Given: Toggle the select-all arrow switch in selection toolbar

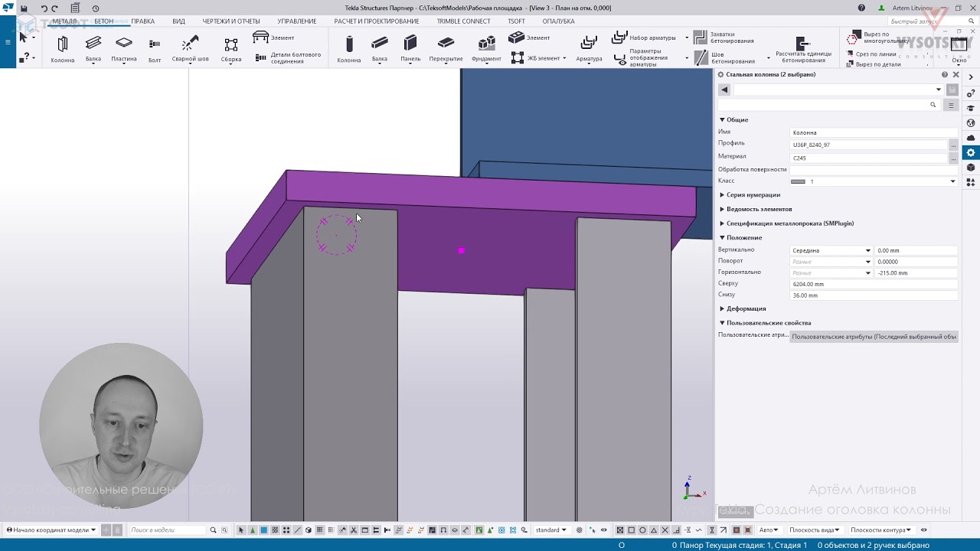Looking at the screenshot, I should tap(241, 530).
